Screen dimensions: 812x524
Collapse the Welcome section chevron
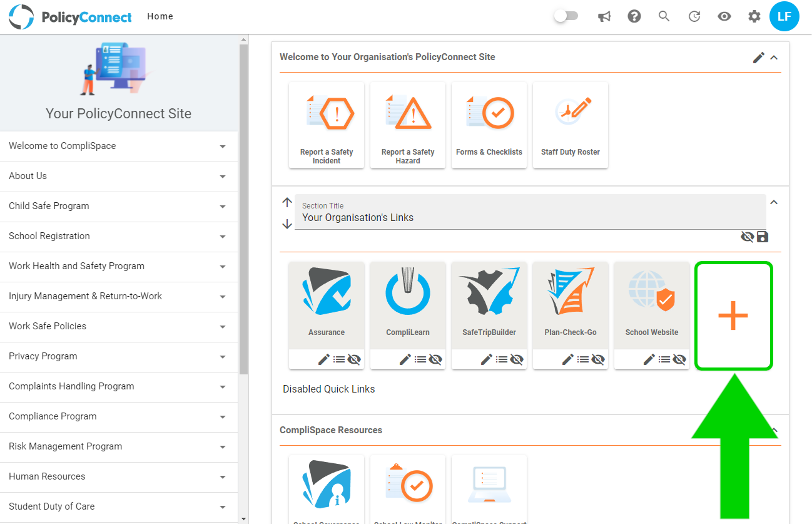click(x=774, y=58)
